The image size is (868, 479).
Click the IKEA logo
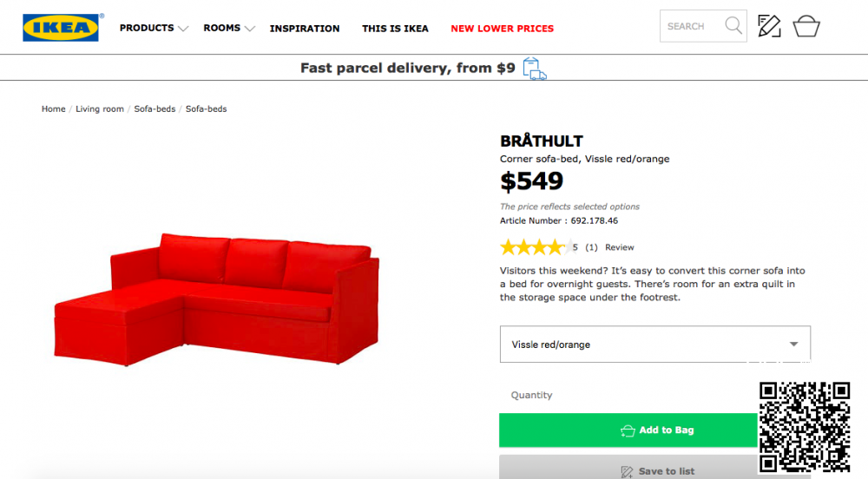61,28
